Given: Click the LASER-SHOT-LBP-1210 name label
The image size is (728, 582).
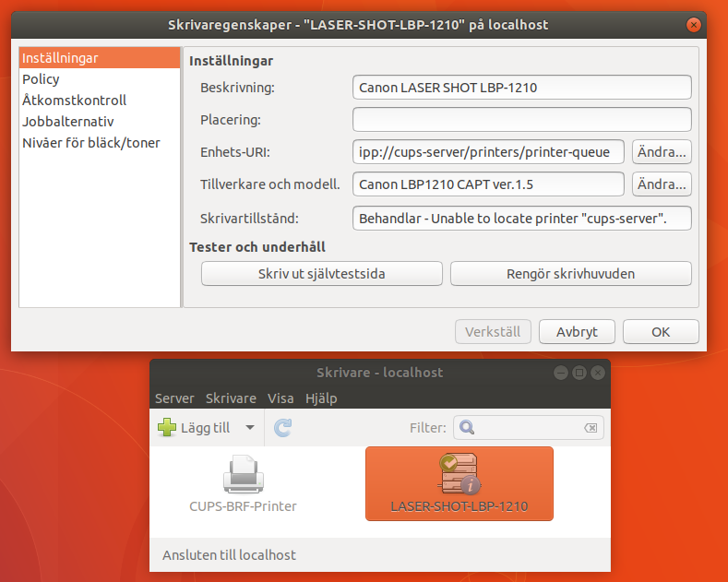Looking at the screenshot, I should tap(459, 506).
